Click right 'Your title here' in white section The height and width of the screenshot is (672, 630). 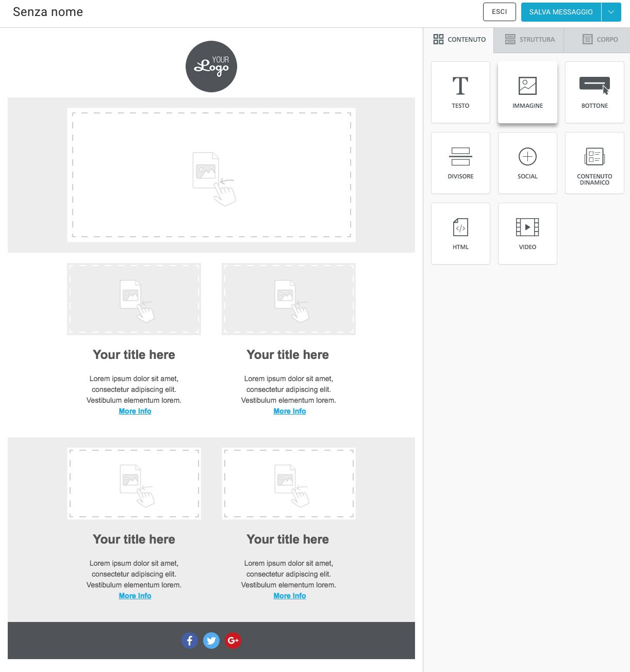click(x=288, y=355)
